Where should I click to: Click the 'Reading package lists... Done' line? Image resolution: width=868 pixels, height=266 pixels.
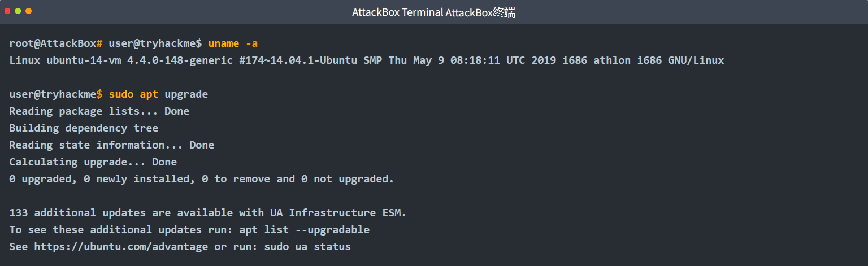[x=99, y=111]
